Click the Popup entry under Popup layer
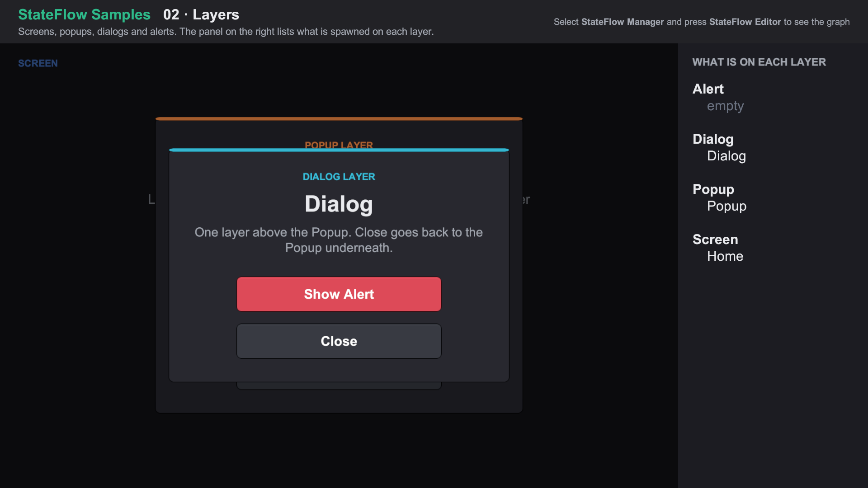 pos(726,206)
